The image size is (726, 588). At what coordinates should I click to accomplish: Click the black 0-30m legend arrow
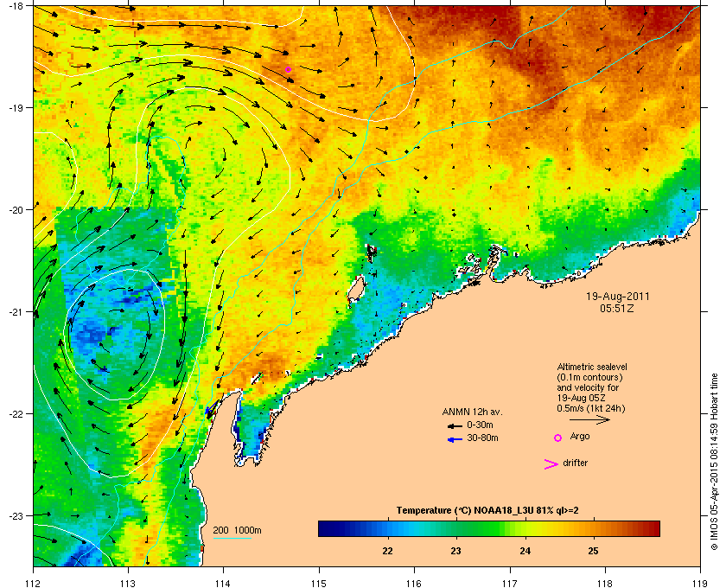[x=455, y=425]
